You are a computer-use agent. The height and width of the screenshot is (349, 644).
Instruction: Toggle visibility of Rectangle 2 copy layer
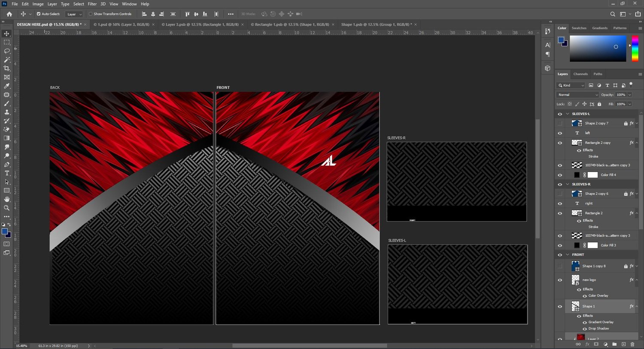click(x=560, y=143)
